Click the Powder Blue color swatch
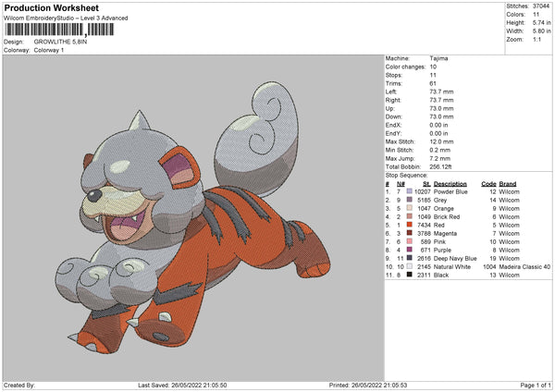 [410, 191]
